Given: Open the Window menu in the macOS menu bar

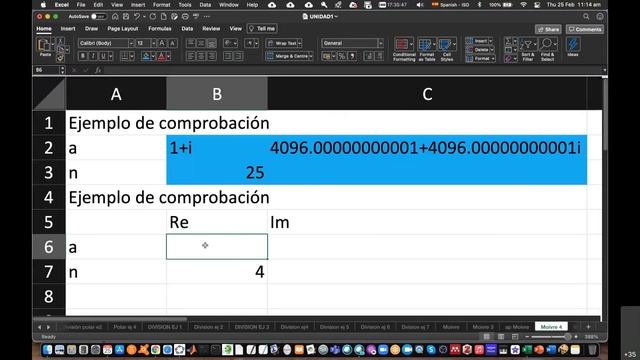Looking at the screenshot, I should 229,5.
